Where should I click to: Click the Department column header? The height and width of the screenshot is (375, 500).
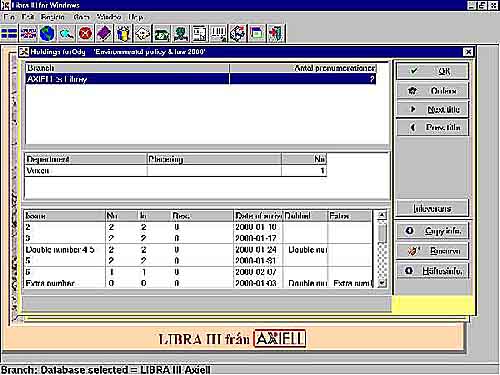click(86, 159)
